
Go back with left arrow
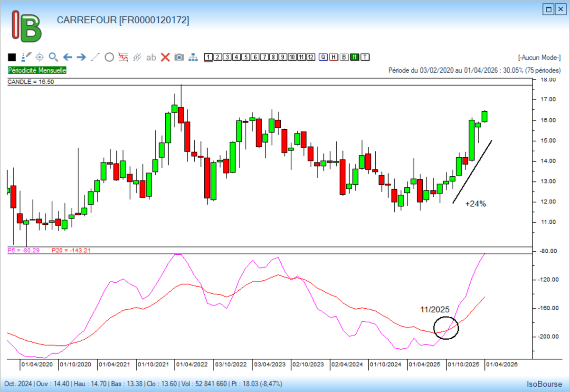click(x=67, y=57)
